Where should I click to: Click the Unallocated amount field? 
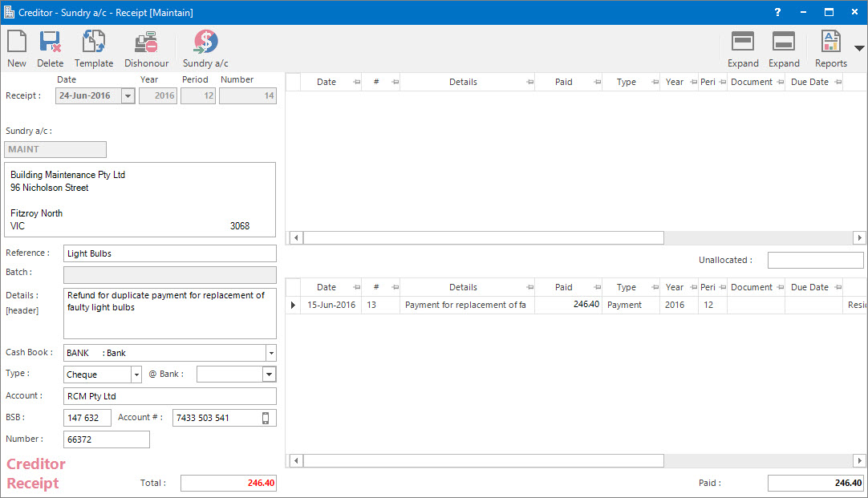pos(815,261)
